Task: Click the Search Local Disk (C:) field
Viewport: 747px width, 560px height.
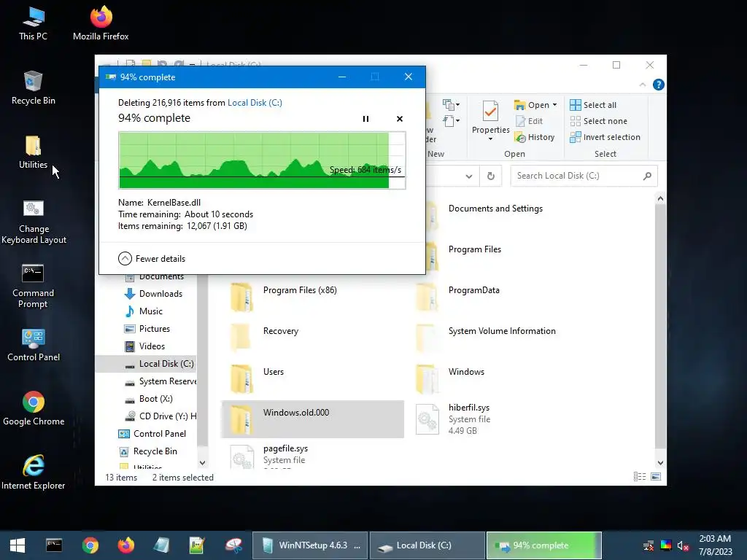Action: tap(584, 176)
